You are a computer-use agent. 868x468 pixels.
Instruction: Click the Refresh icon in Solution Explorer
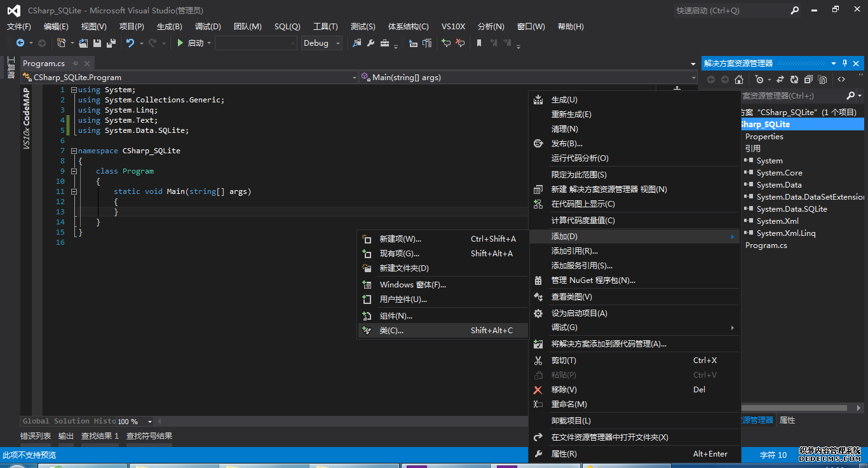794,79
